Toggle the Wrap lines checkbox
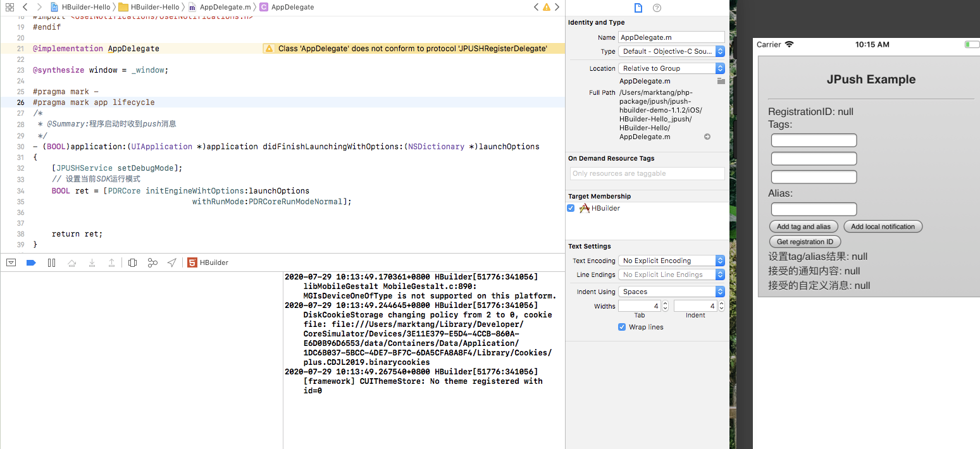Screen dimensions: 980x449 (622, 327)
